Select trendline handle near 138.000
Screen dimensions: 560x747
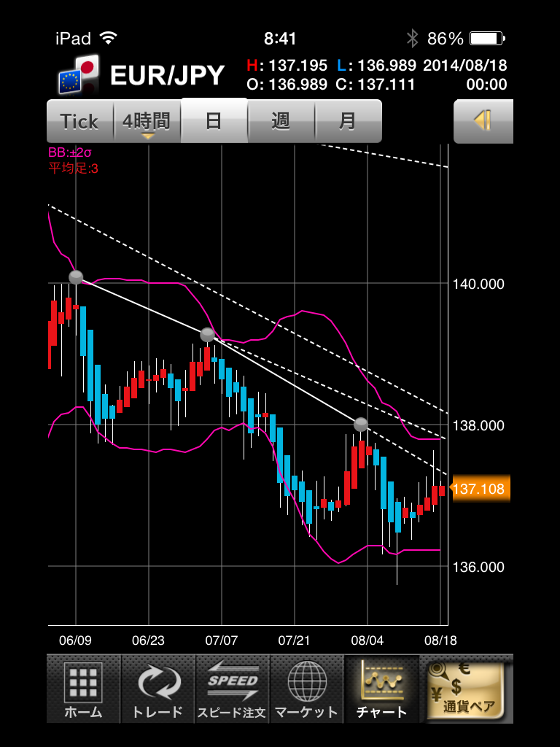361,424
